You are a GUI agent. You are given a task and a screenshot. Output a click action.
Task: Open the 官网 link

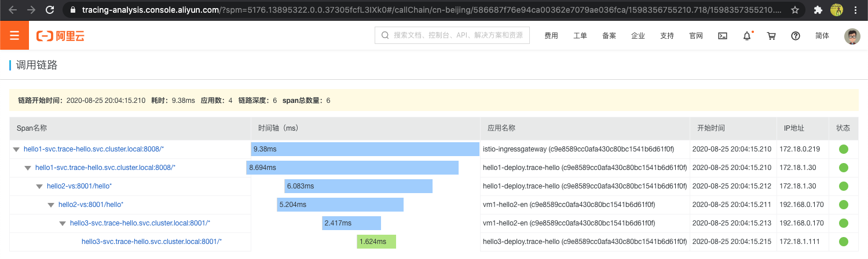coord(696,36)
